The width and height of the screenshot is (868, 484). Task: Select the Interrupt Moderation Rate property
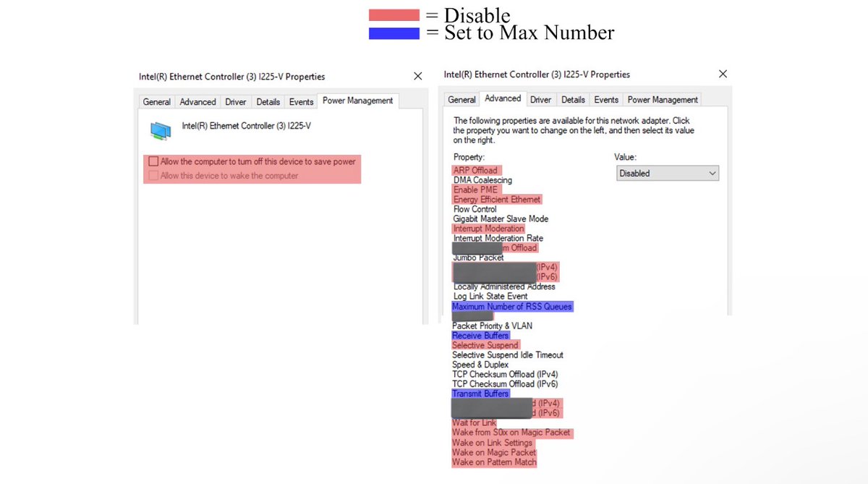498,238
